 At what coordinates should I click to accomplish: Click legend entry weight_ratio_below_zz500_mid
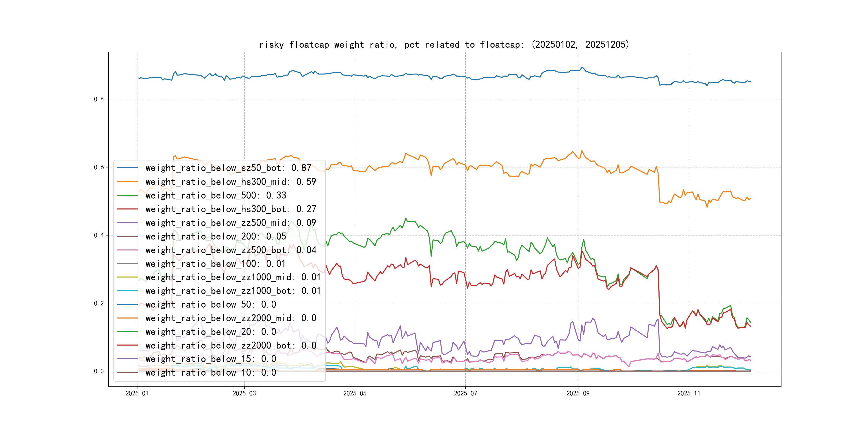[x=231, y=223]
